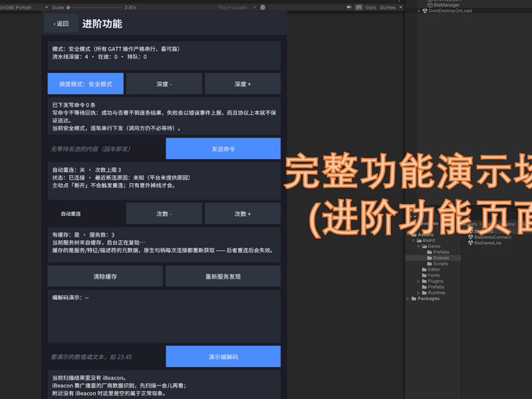The image size is (532, 399).
Task: Focus the 无等待发送的内容 command input field
Action: pos(106,148)
